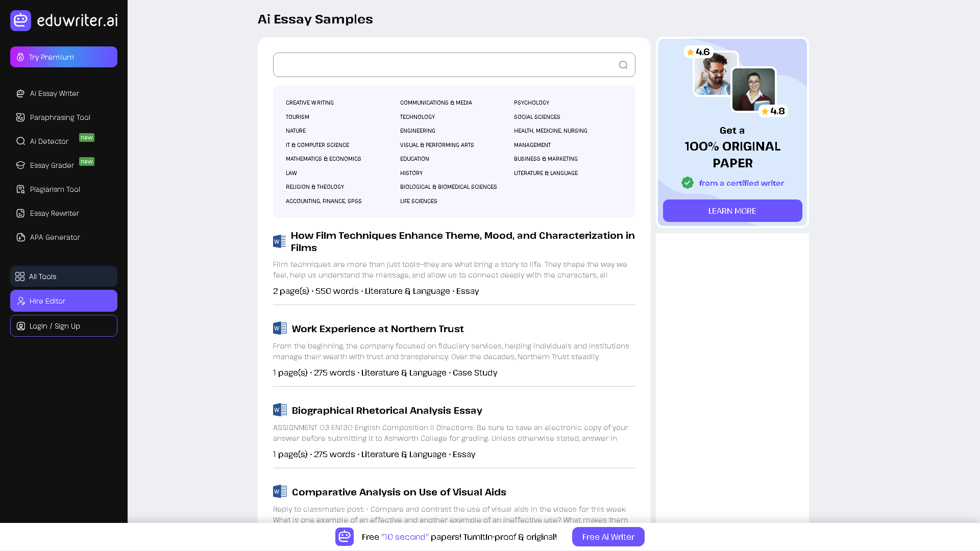This screenshot has width=980, height=551.
Task: Click the Free Ai Writer button
Action: click(608, 537)
